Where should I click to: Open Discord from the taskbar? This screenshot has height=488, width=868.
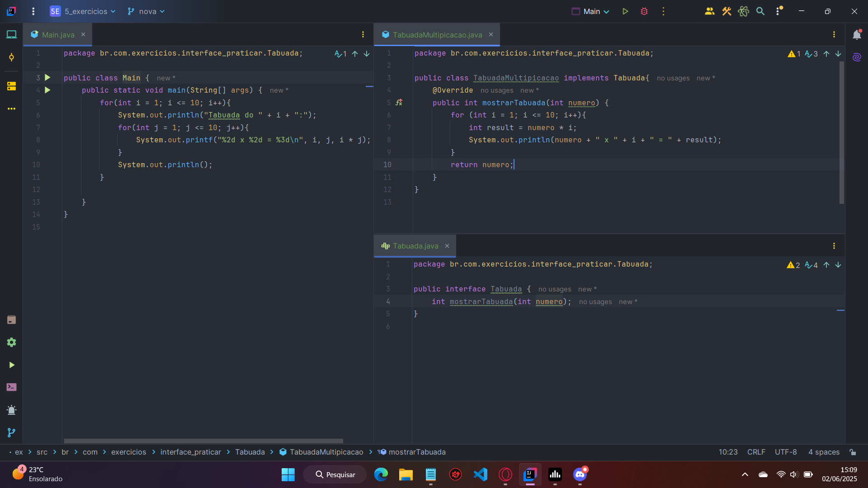[580, 474]
